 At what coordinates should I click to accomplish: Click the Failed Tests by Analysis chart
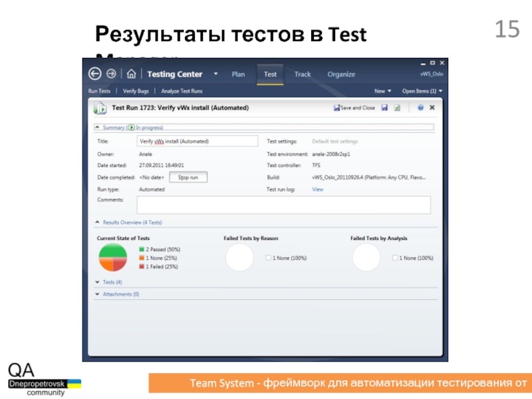[366, 257]
